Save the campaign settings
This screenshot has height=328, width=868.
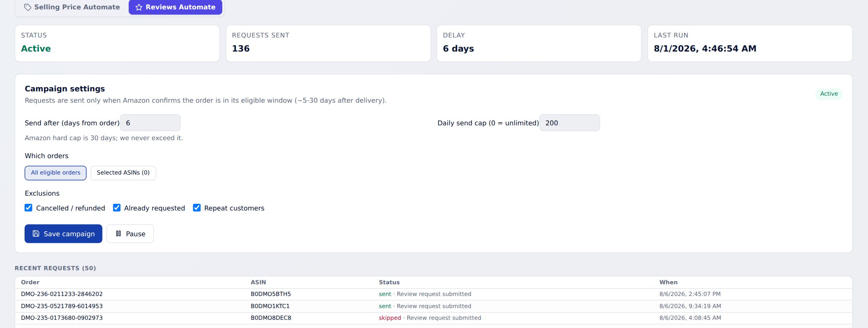(x=63, y=234)
